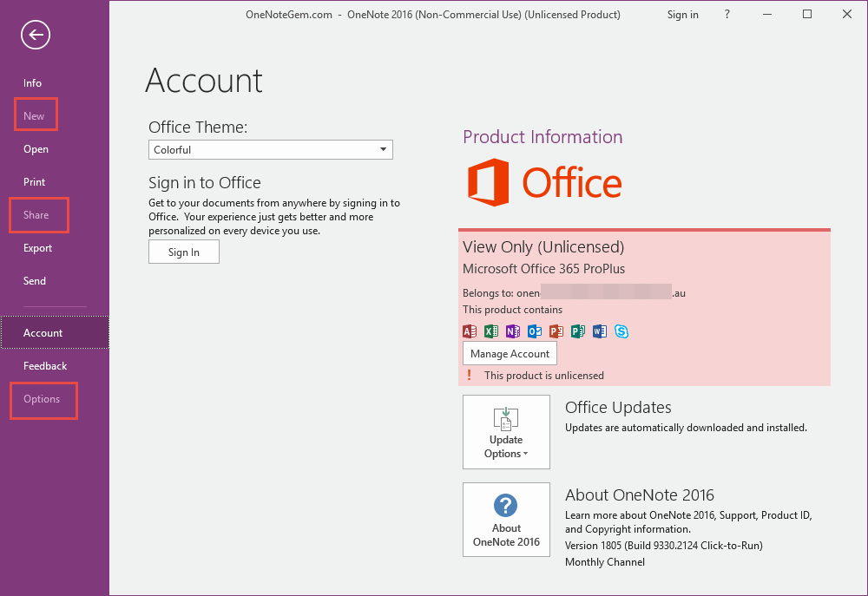Click the Manage Account button
This screenshot has width=868, height=596.
[510, 354]
